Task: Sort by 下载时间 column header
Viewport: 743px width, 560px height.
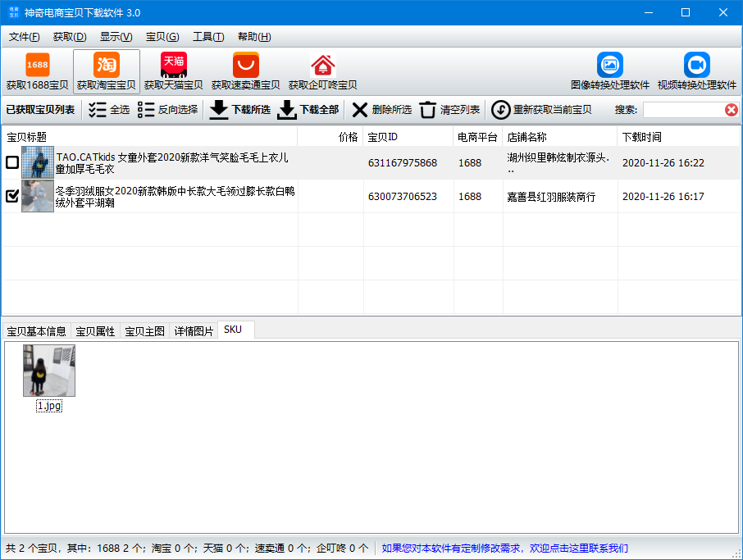Action: pyautogui.click(x=680, y=137)
